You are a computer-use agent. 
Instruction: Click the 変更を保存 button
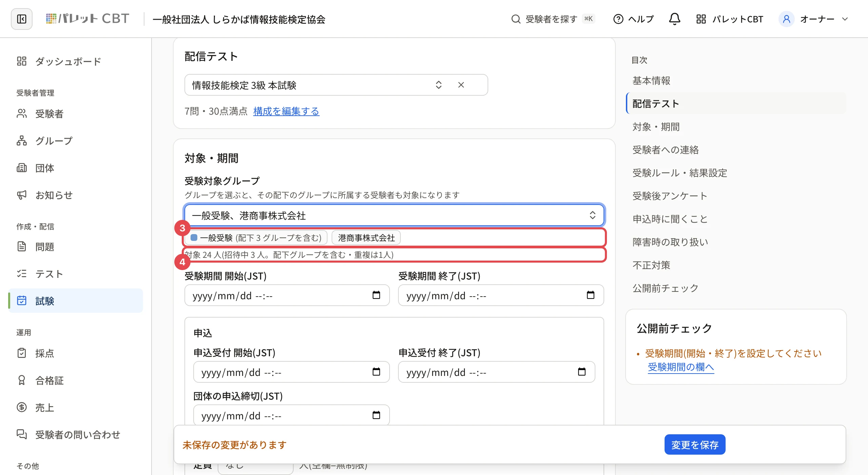[695, 444]
